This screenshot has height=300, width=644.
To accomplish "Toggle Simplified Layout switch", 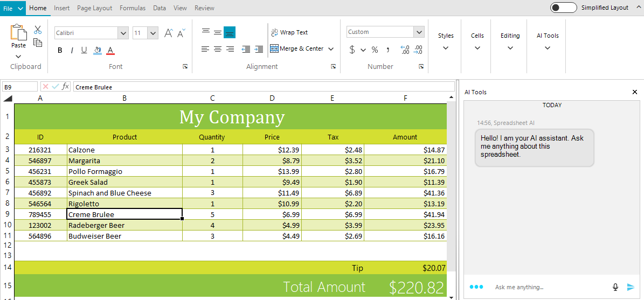I will coord(564,8).
